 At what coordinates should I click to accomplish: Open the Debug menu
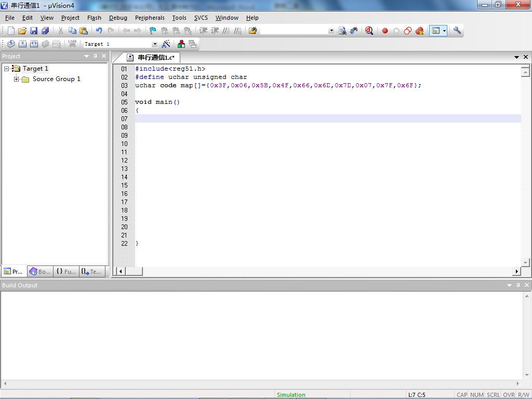[118, 18]
